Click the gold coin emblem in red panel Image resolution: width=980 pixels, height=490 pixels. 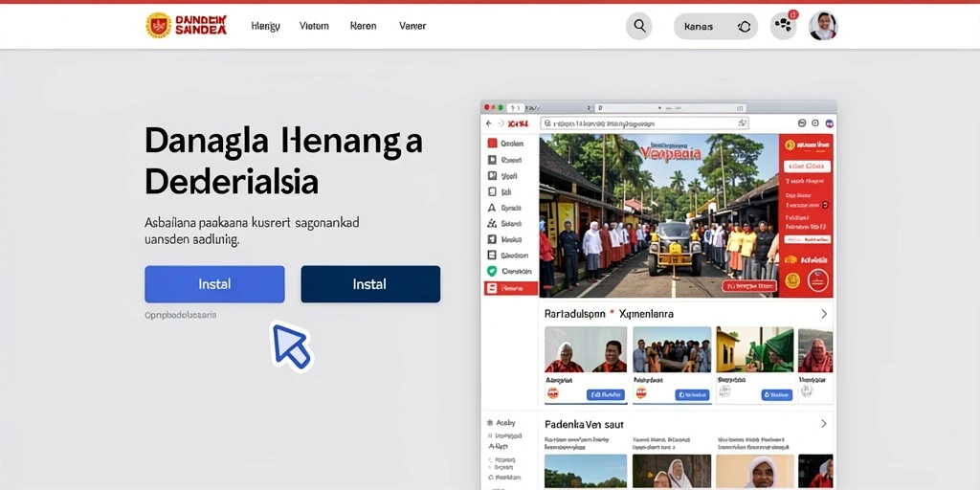(x=792, y=280)
